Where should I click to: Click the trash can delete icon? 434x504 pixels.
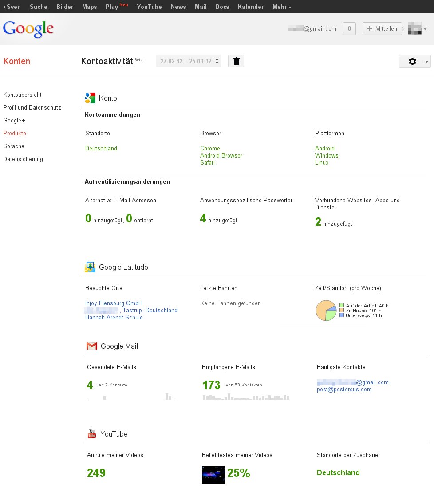point(236,61)
